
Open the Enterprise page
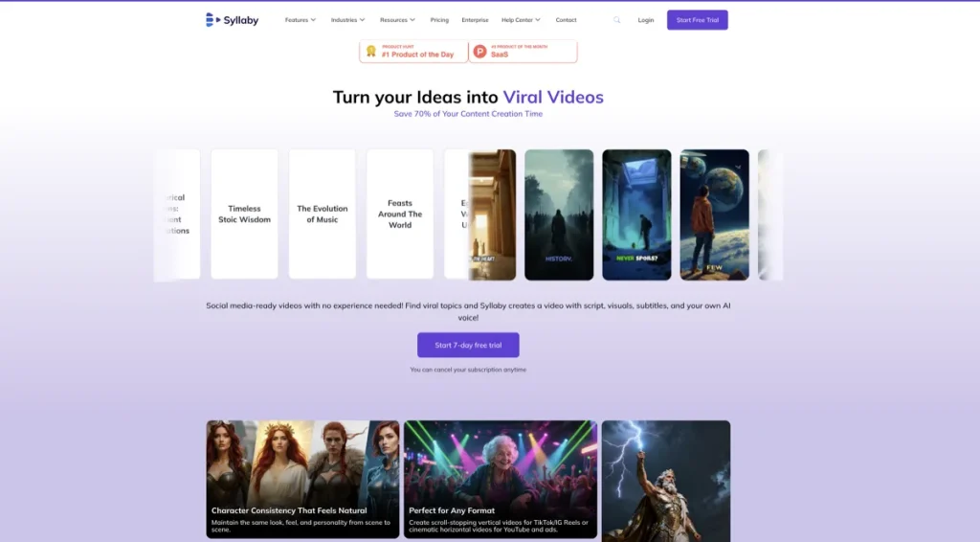[x=475, y=20]
